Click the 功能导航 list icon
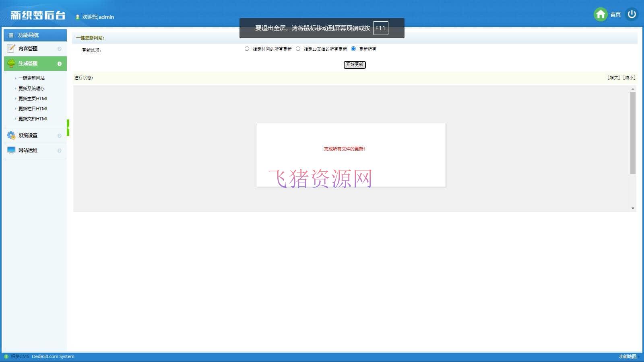 pyautogui.click(x=11, y=35)
